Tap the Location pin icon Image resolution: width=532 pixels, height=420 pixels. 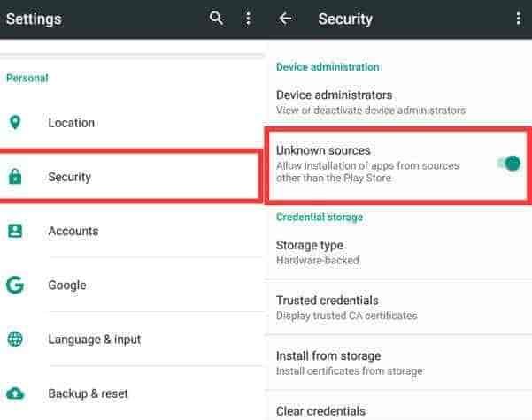point(14,123)
